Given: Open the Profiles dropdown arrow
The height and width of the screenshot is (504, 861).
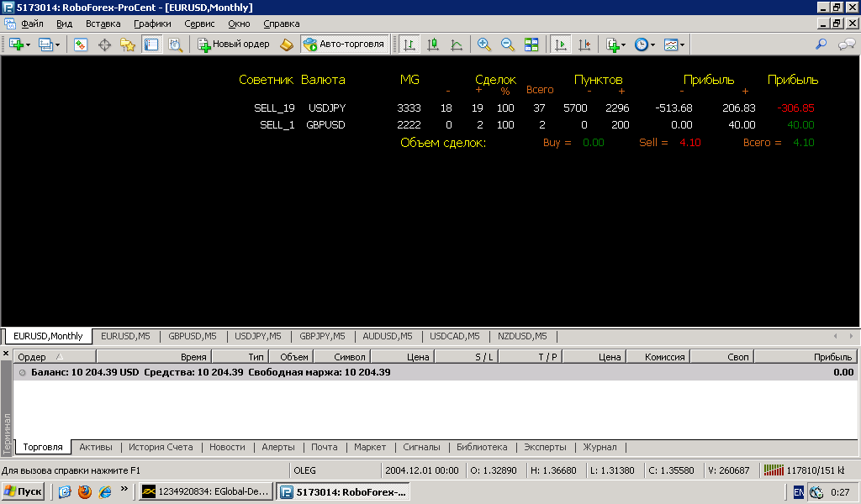Looking at the screenshot, I should [57, 45].
